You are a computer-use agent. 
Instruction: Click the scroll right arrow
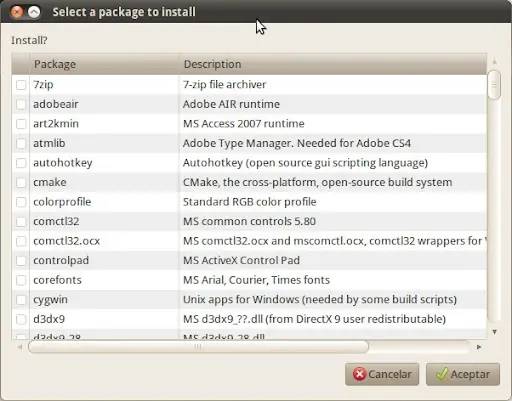tap(479, 347)
